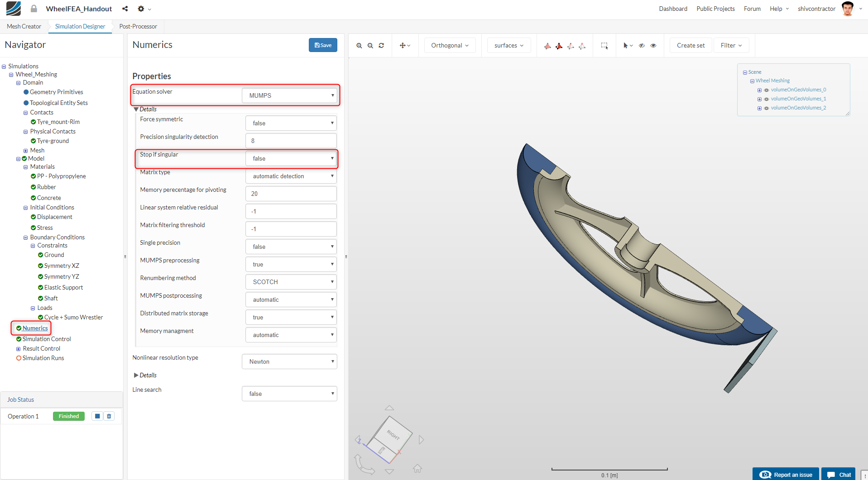Toggle visibility of volumeOnGeoVolumes_2
This screenshot has height=480, width=868.
(x=766, y=108)
